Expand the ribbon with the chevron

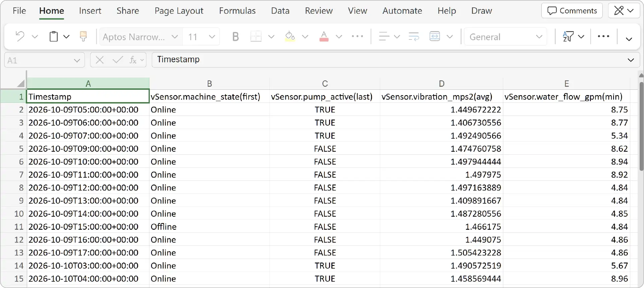(x=629, y=39)
